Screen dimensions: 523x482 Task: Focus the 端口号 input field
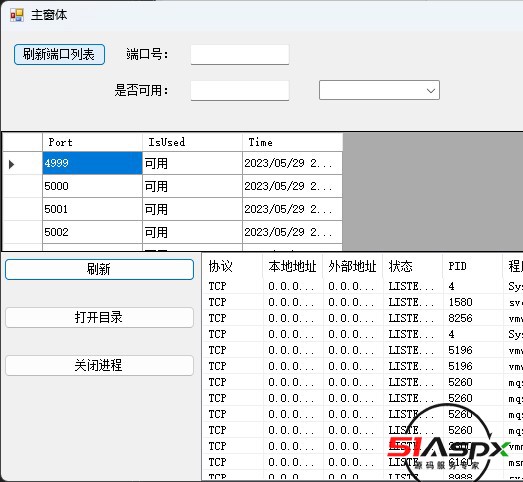point(240,54)
